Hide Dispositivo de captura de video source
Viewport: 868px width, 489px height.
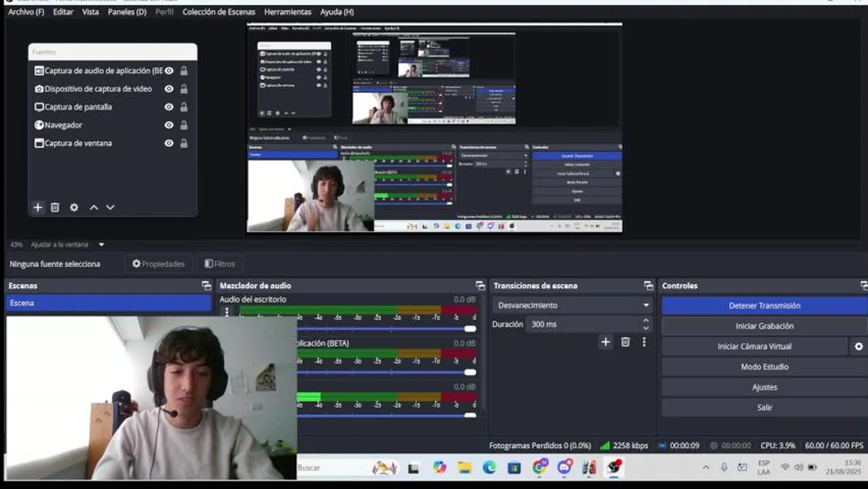tap(169, 89)
